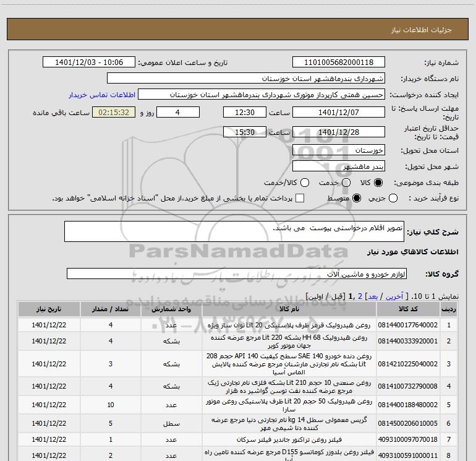The height and width of the screenshot is (461, 476).
Task: Open اطلاعات تماس خریدار link
Action: 102,95
